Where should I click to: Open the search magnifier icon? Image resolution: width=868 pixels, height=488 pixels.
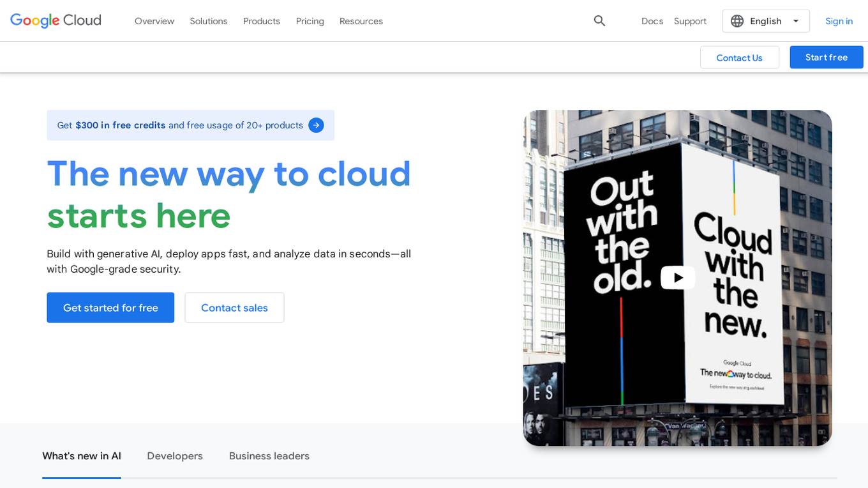[599, 21]
